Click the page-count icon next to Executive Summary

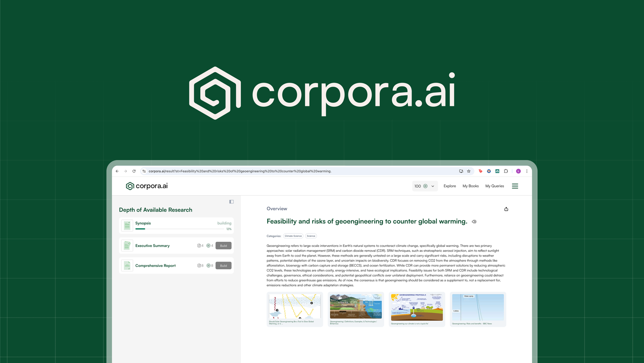[199, 245]
